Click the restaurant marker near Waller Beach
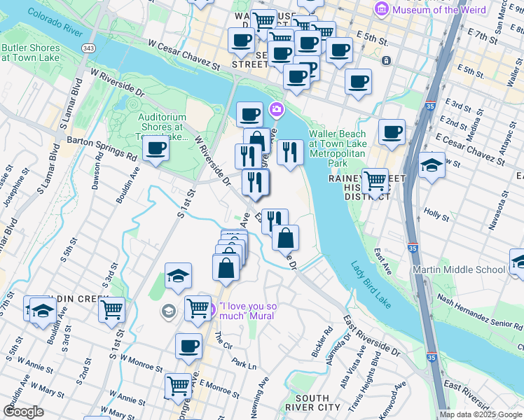524x420 pixels. point(289,152)
